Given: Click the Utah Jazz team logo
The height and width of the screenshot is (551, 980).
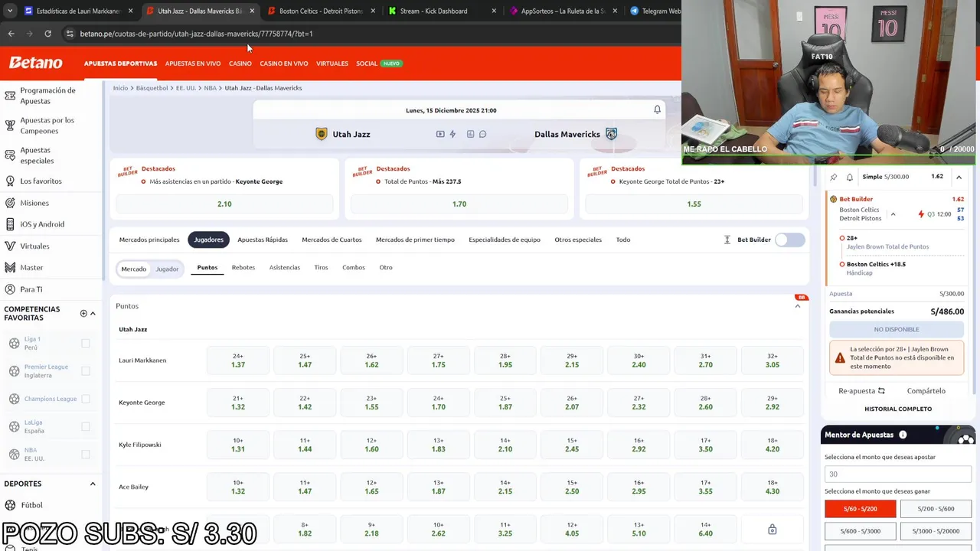Looking at the screenshot, I should coord(322,134).
